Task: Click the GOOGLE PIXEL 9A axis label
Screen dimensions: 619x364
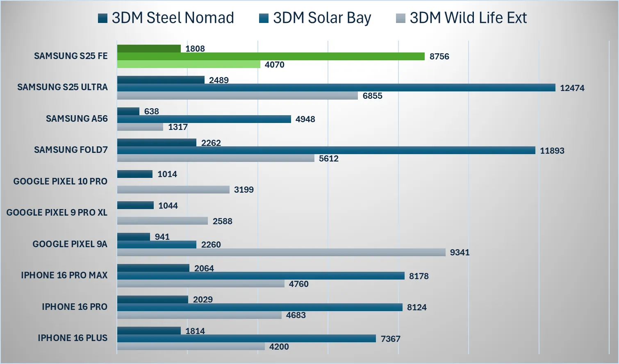Action: (70, 244)
